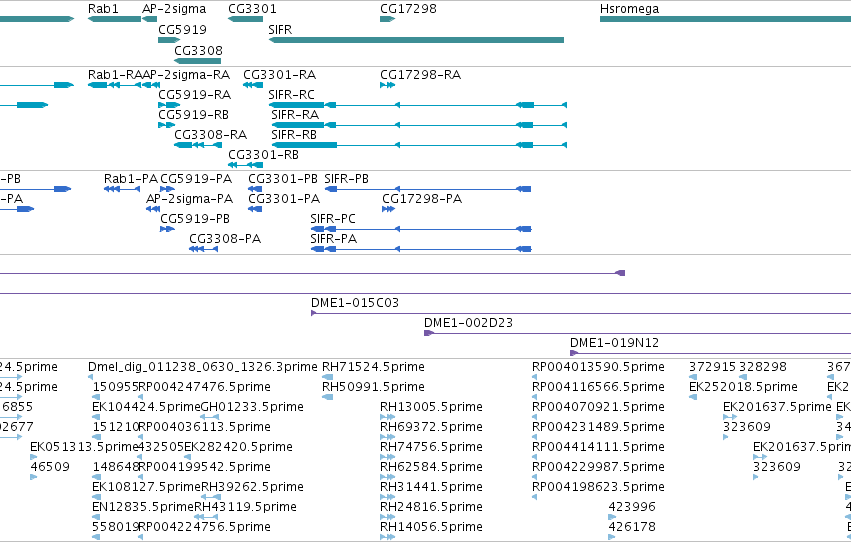Select the RH13005.5prime EST

388,417
